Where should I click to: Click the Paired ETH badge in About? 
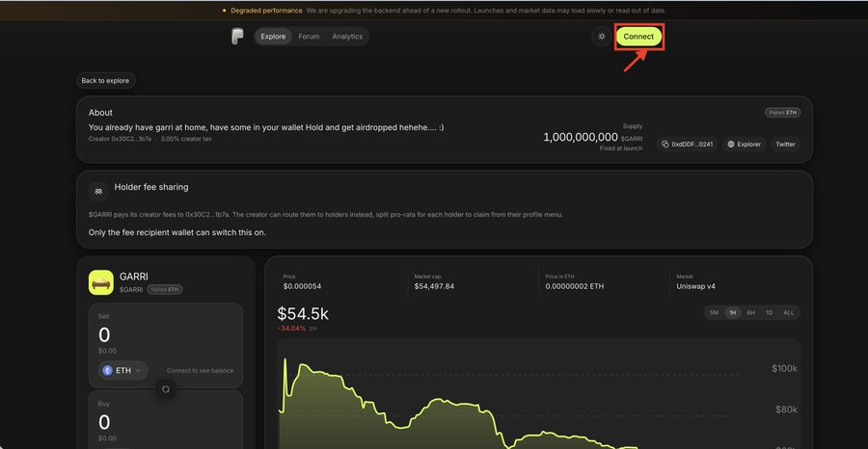click(x=783, y=113)
